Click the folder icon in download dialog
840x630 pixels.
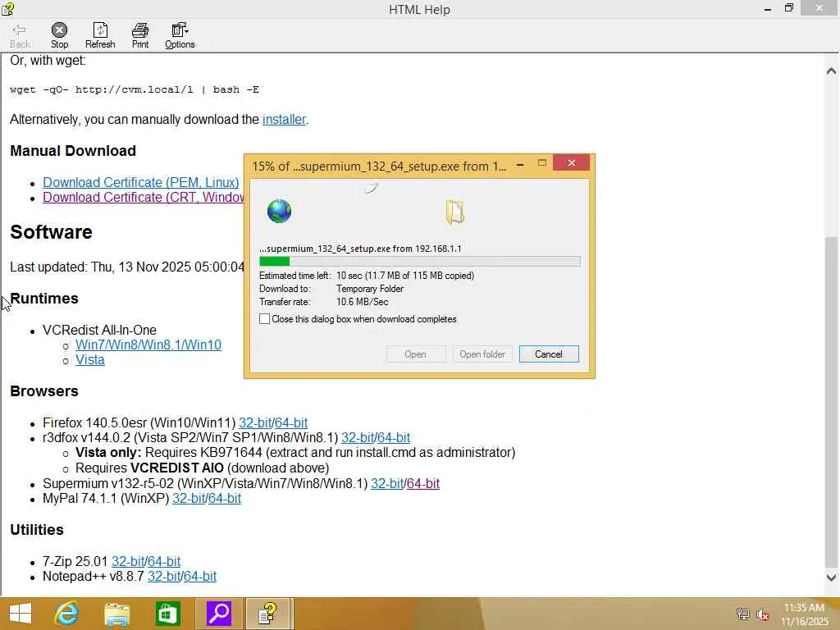coord(454,212)
